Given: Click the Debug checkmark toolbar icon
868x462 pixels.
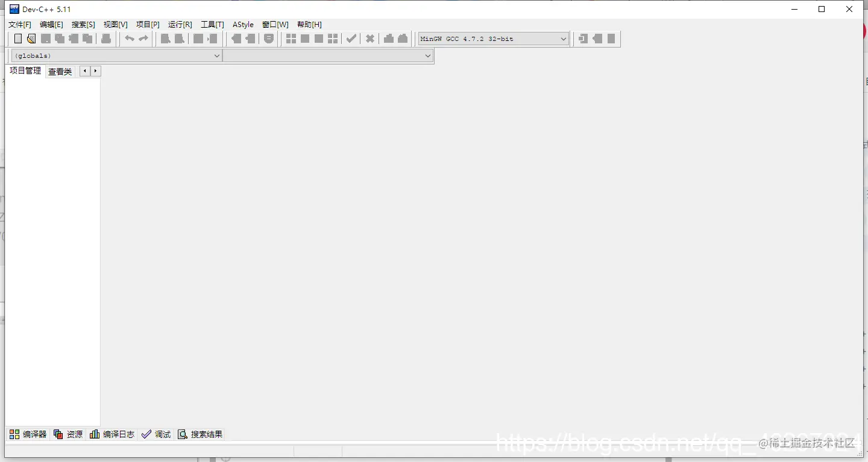Looking at the screenshot, I should click(x=351, y=39).
